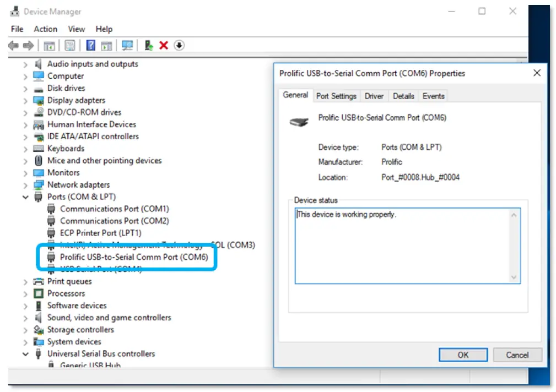Click Device status scrollbar down arrow
This screenshot has height=392, width=556.
tap(514, 277)
